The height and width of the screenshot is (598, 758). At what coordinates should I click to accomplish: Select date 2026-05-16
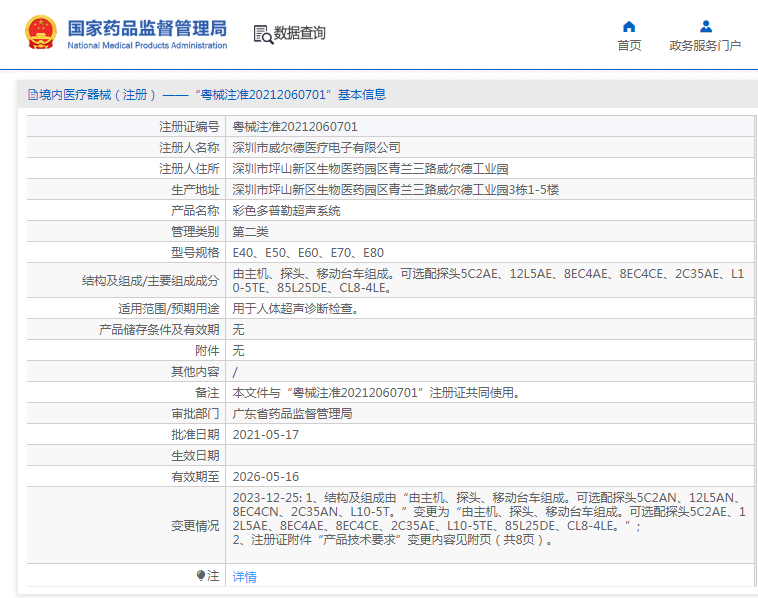(265, 477)
